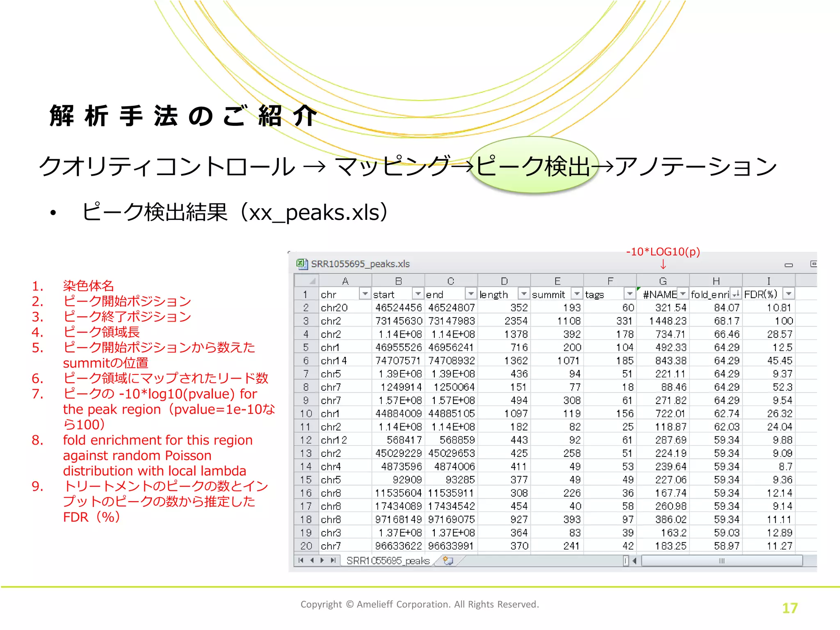The image size is (840, 630).
Task: Click the horizontal scrollbar thumb
Action: [722, 561]
